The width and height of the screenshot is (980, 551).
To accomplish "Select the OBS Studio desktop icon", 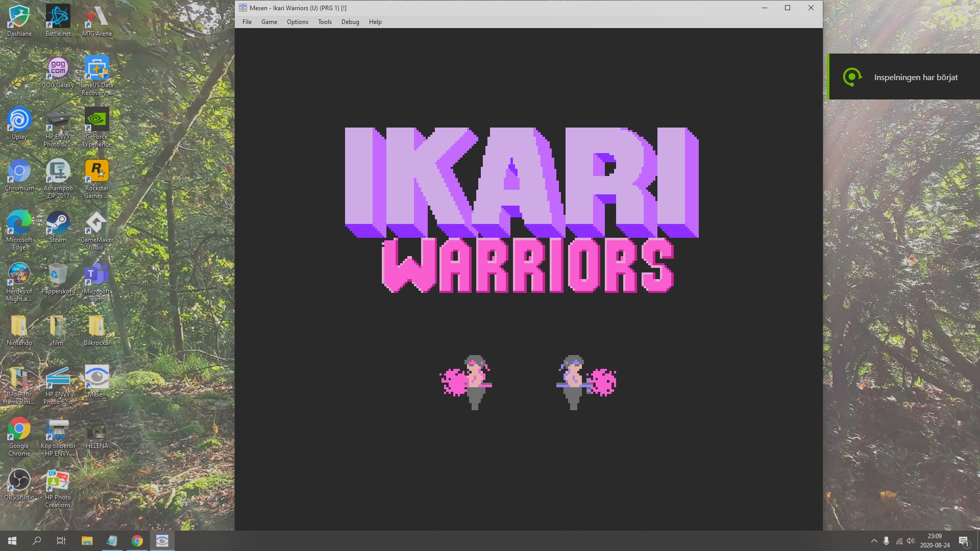I will point(19,485).
